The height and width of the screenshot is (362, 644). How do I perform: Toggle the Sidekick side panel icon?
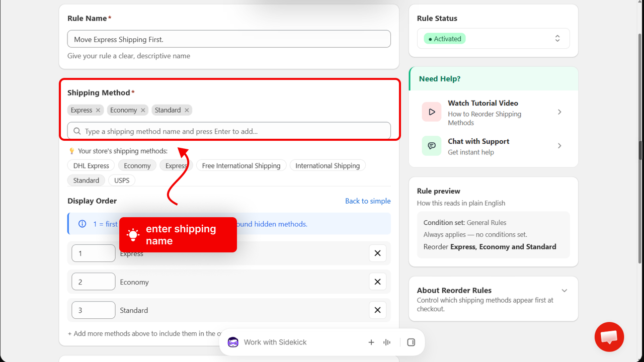411,342
